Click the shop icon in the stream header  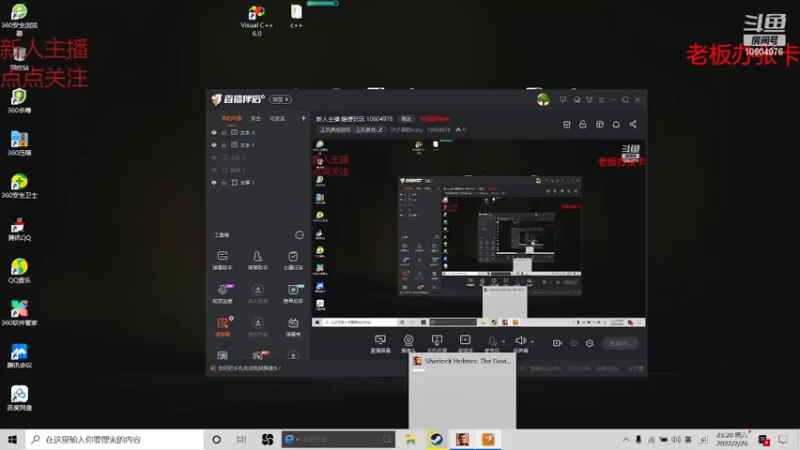566,124
